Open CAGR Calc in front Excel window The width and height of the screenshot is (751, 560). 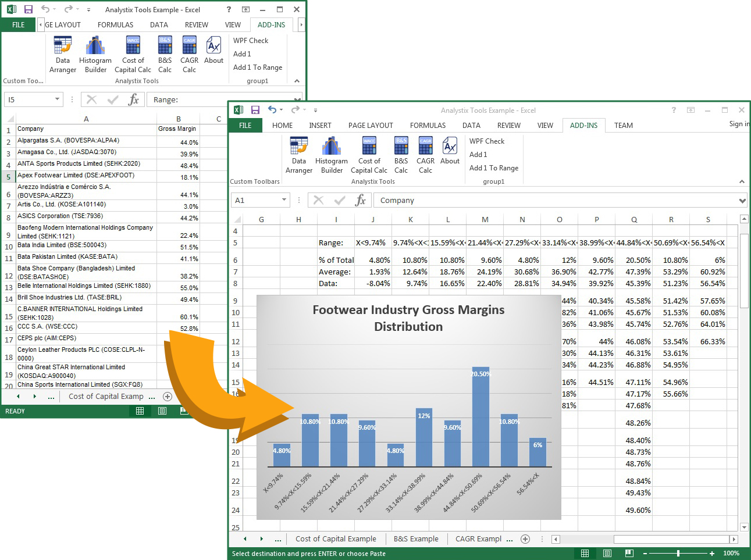click(x=425, y=155)
